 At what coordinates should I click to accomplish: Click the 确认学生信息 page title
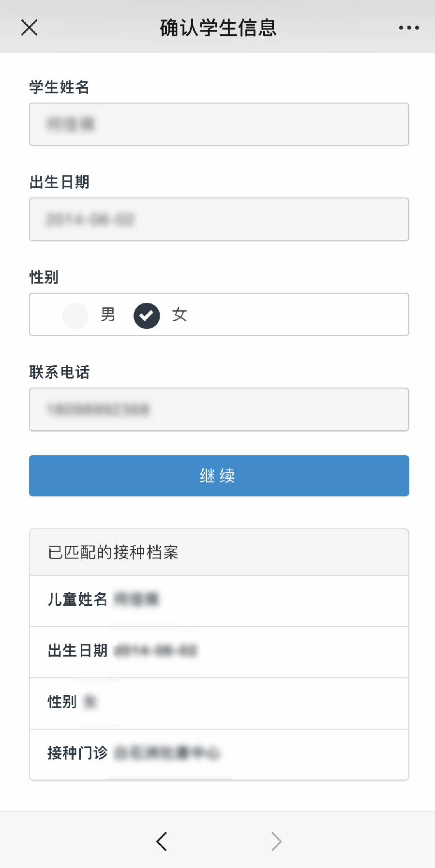(218, 28)
